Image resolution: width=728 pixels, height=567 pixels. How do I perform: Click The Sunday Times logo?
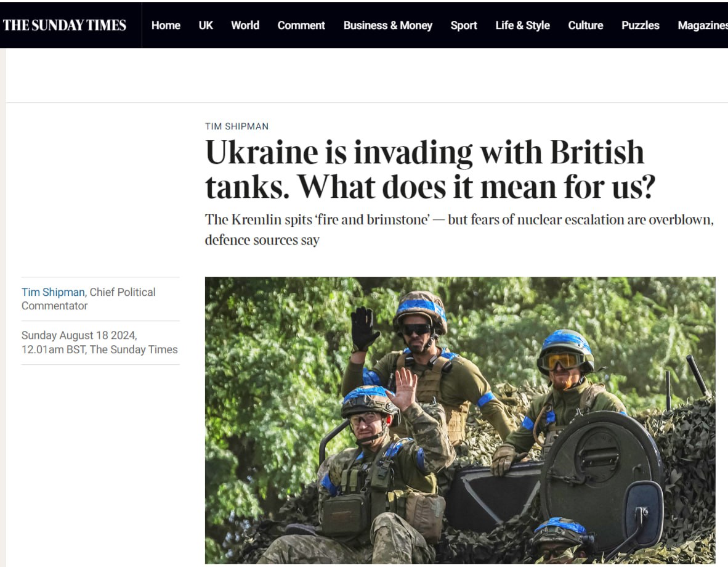coord(65,25)
